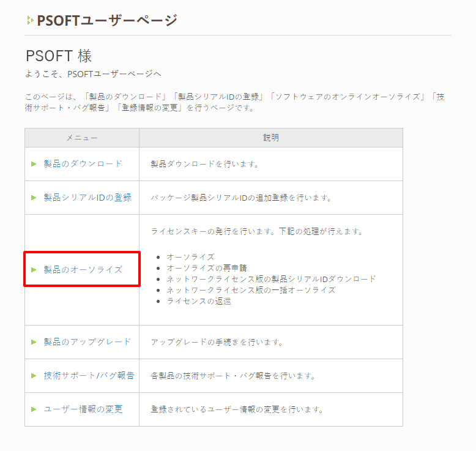This screenshot has height=451, width=476.
Task: Click the 説明 column header
Action: click(x=270, y=138)
